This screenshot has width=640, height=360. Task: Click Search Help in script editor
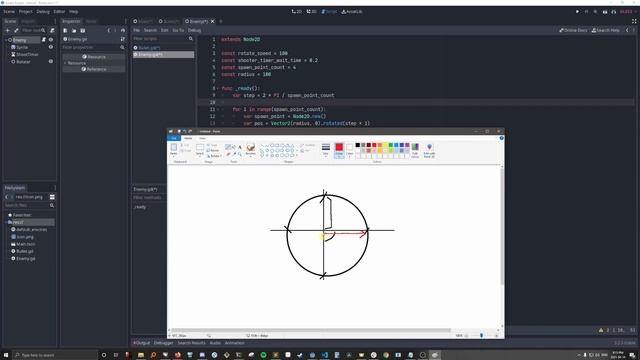click(606, 30)
